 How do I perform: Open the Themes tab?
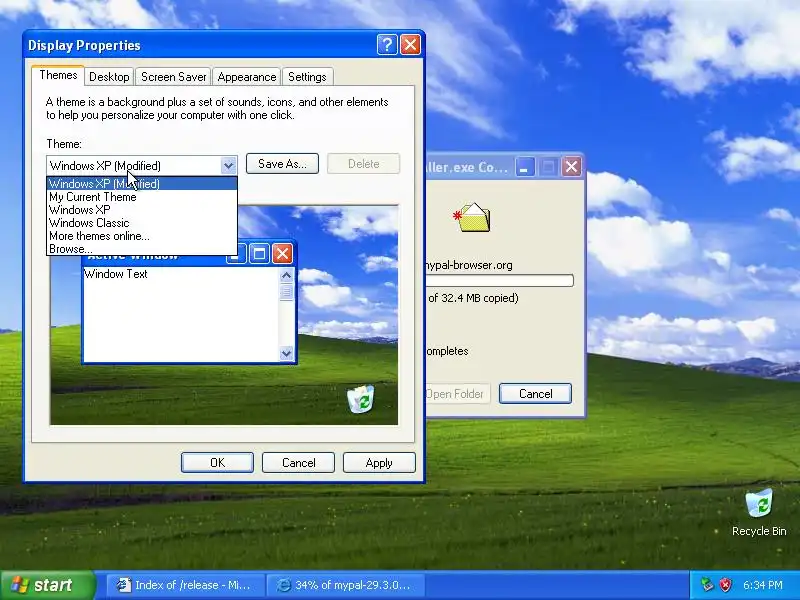click(58, 75)
